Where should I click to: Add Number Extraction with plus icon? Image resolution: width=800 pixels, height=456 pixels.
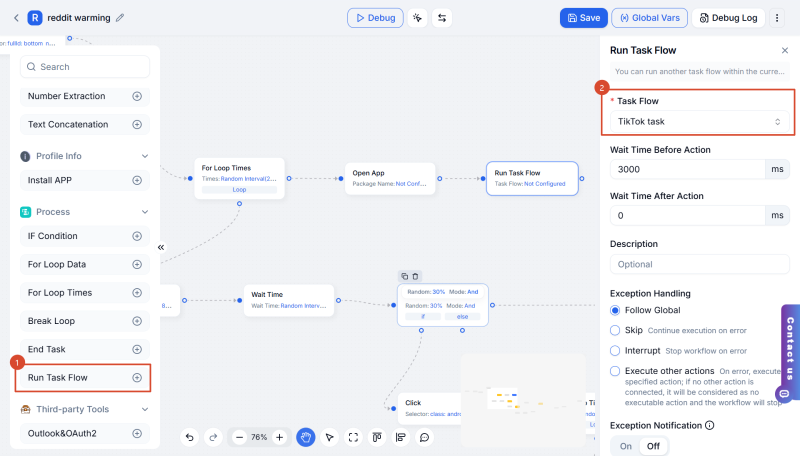[137, 96]
